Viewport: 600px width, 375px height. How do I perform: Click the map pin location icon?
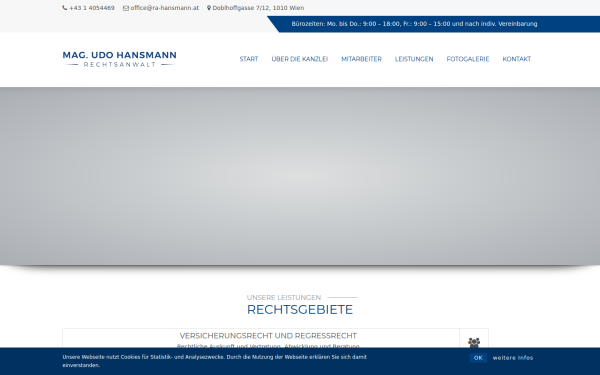coord(209,8)
